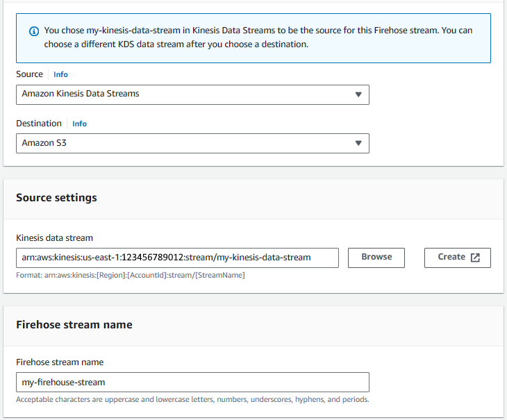The image size is (507, 420).
Task: Click the info circle icon in blue banner
Action: 34,31
